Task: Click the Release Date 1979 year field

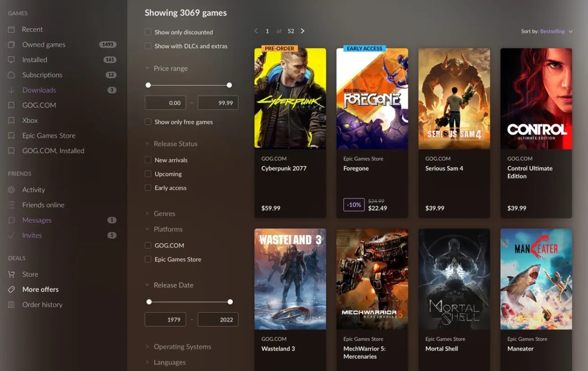Action: (165, 319)
